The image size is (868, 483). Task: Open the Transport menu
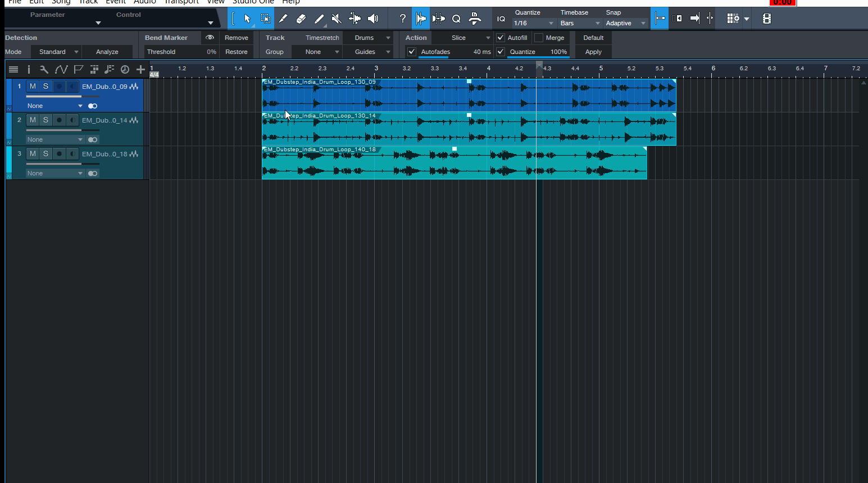[181, 2]
